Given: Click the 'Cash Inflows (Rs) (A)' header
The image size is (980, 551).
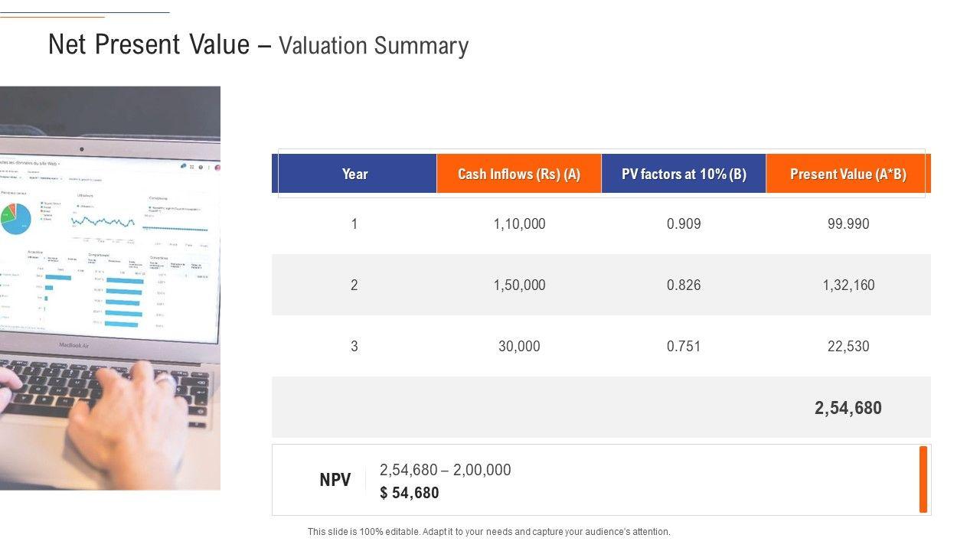Looking at the screenshot, I should (519, 174).
